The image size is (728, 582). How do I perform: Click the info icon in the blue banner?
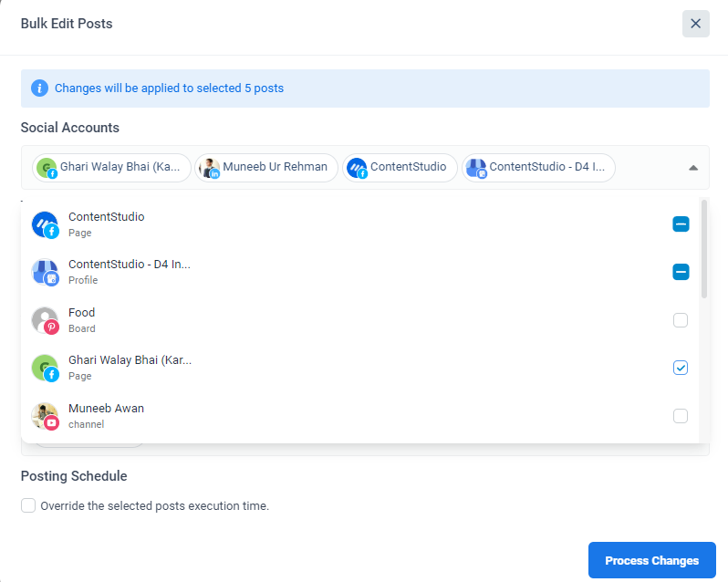coord(39,88)
